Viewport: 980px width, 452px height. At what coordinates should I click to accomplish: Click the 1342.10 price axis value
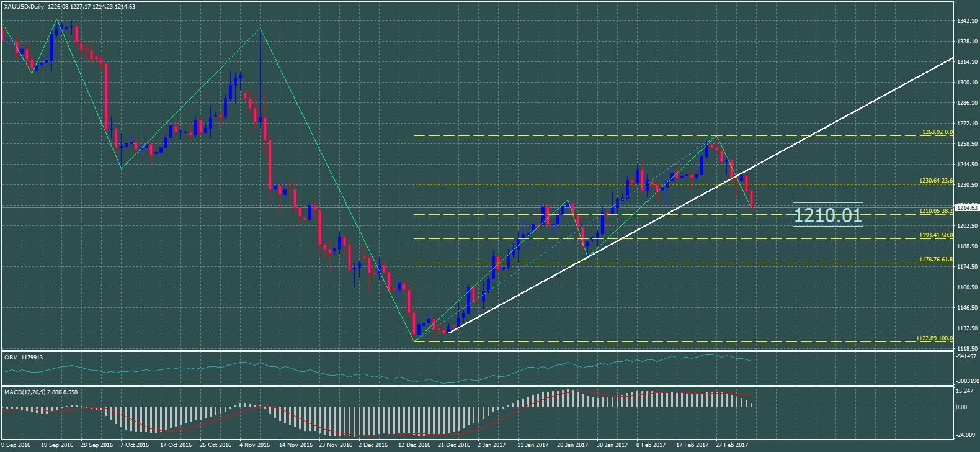point(967,21)
